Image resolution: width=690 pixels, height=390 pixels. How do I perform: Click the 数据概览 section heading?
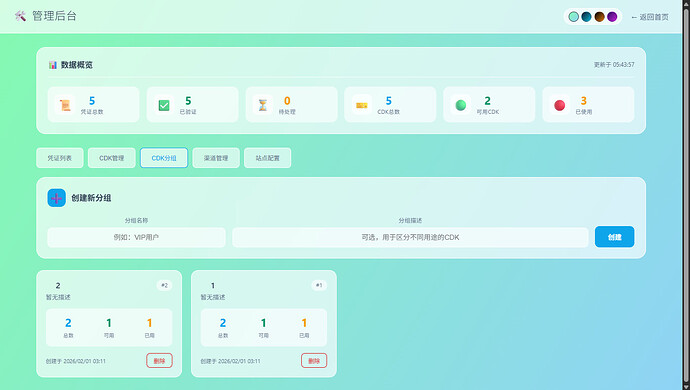(x=77, y=65)
